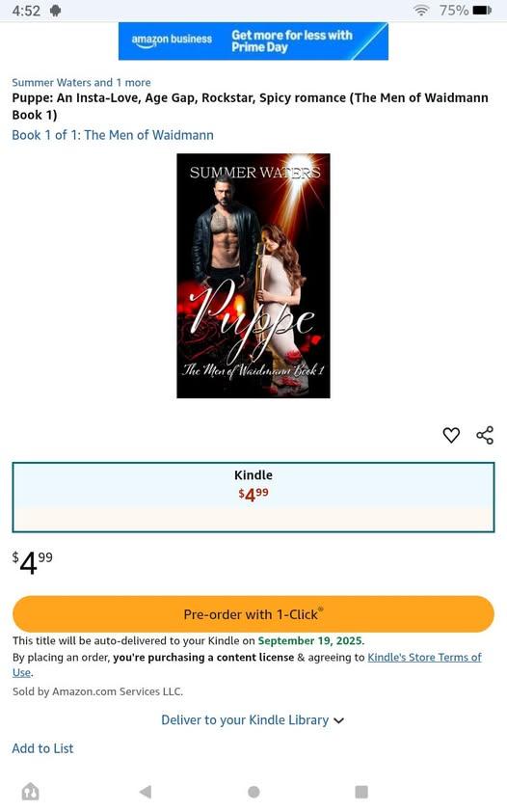Expand Deliver to your Kindle Library dropdown
The height and width of the screenshot is (812, 507).
tap(253, 719)
